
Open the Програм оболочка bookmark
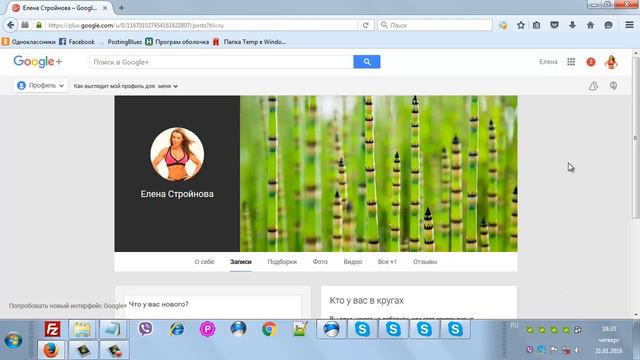coord(177,42)
